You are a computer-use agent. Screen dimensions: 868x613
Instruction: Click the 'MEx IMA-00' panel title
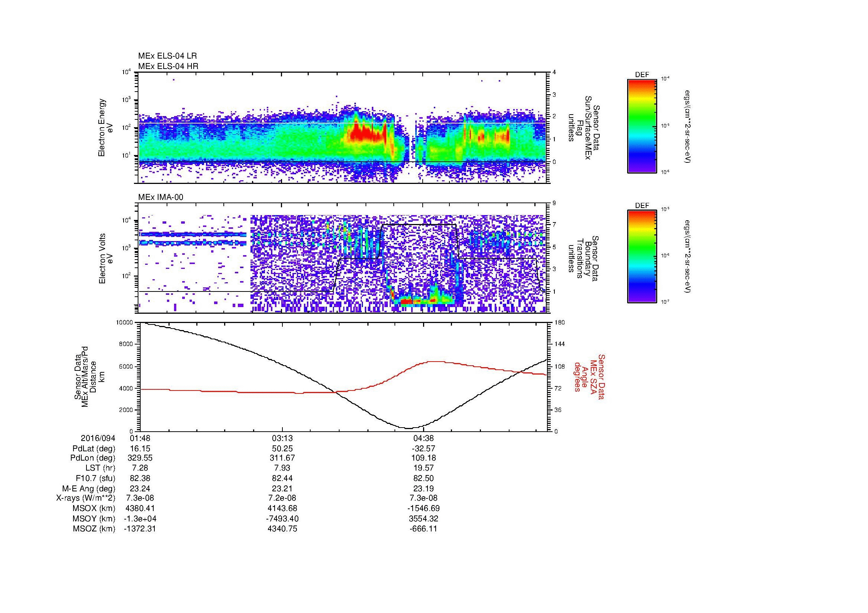point(161,197)
